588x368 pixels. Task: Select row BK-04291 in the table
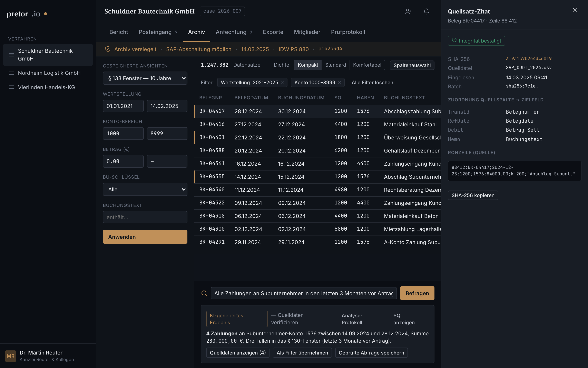pos(317,242)
